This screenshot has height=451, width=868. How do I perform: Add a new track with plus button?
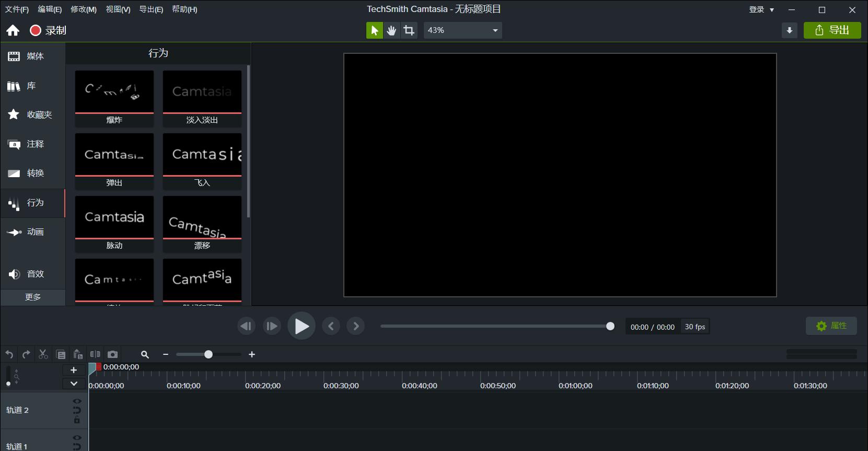(x=74, y=370)
